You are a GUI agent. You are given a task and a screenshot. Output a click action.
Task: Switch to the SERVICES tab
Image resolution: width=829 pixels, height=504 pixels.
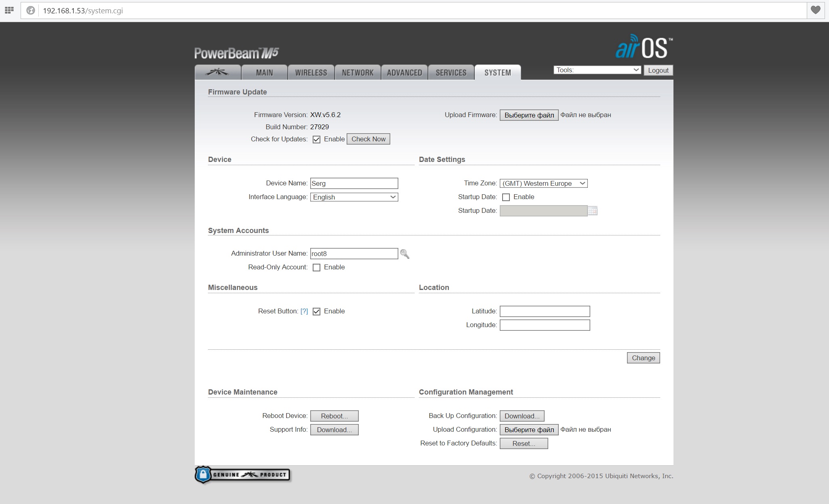pyautogui.click(x=451, y=73)
